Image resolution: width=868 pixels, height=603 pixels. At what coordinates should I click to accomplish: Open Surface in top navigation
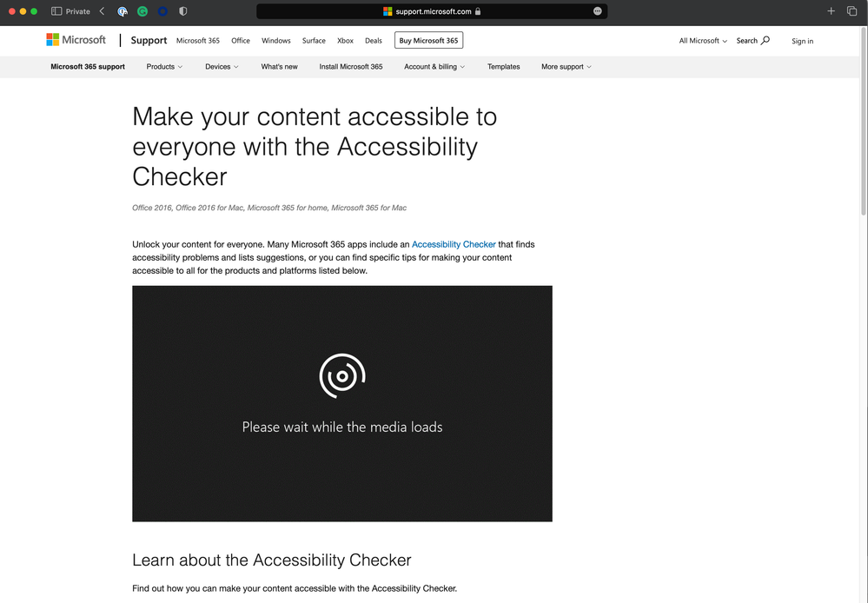pos(314,41)
